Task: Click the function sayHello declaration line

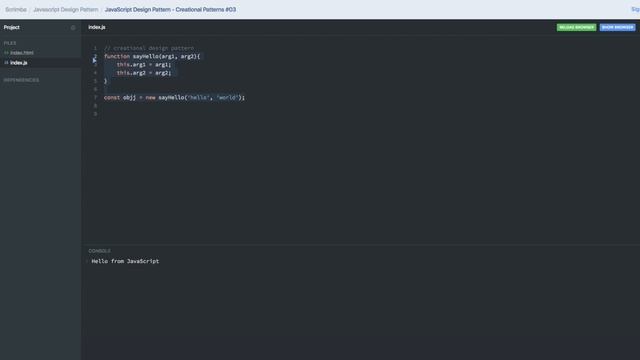Action: click(x=152, y=56)
